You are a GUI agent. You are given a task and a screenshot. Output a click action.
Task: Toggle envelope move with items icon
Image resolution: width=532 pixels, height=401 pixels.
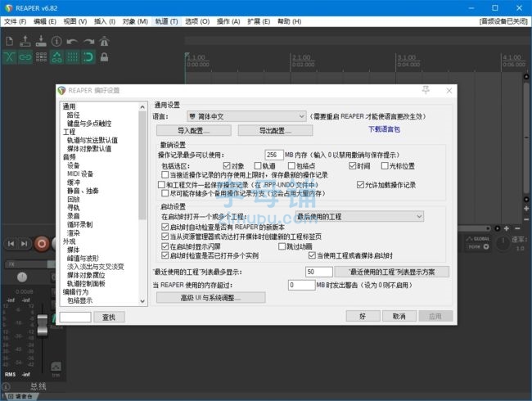[x=56, y=57]
